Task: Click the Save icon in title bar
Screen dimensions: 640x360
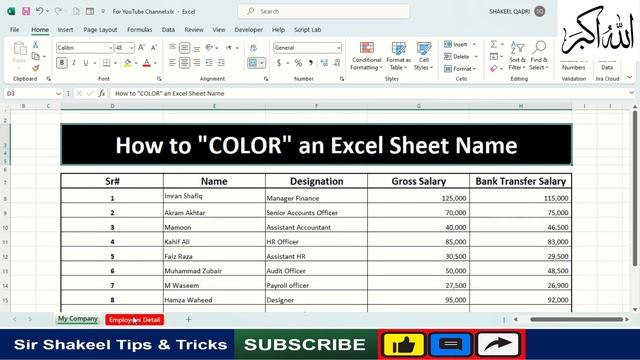Action: (26, 11)
